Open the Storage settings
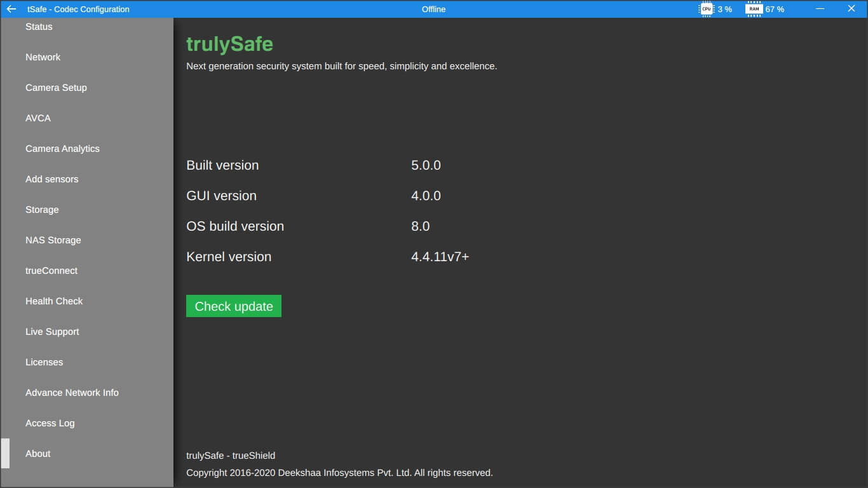Image resolution: width=868 pixels, height=488 pixels. pos(42,209)
